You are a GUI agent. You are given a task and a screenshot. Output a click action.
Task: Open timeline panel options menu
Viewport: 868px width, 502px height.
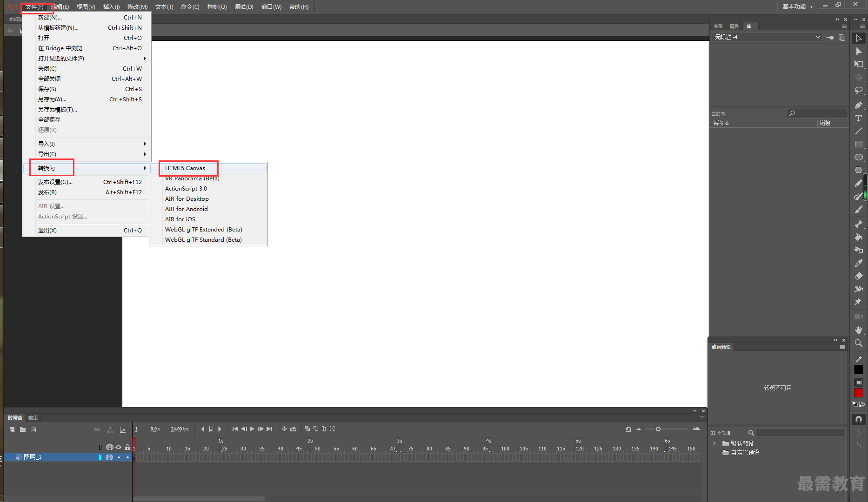(x=702, y=417)
